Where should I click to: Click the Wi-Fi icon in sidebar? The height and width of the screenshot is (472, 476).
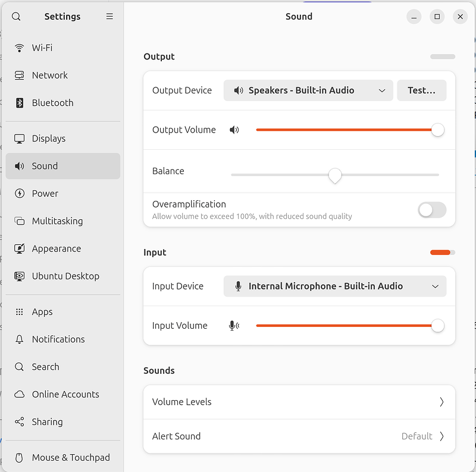pyautogui.click(x=20, y=48)
